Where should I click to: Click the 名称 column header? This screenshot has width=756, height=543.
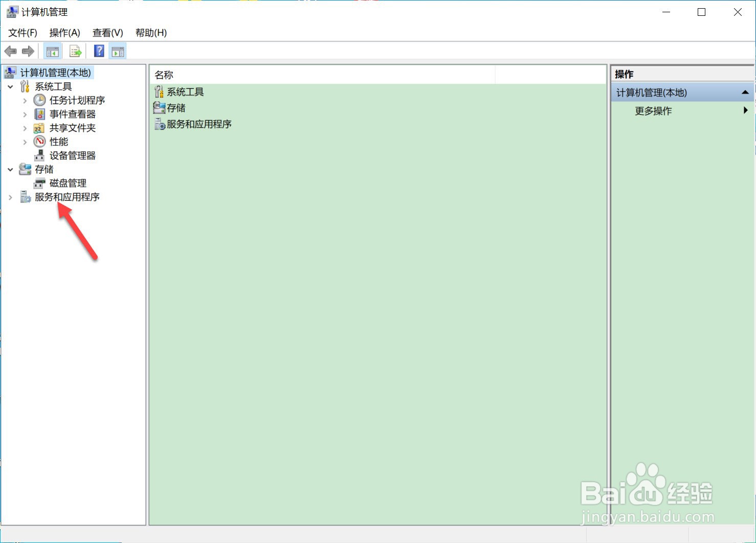tap(323, 75)
